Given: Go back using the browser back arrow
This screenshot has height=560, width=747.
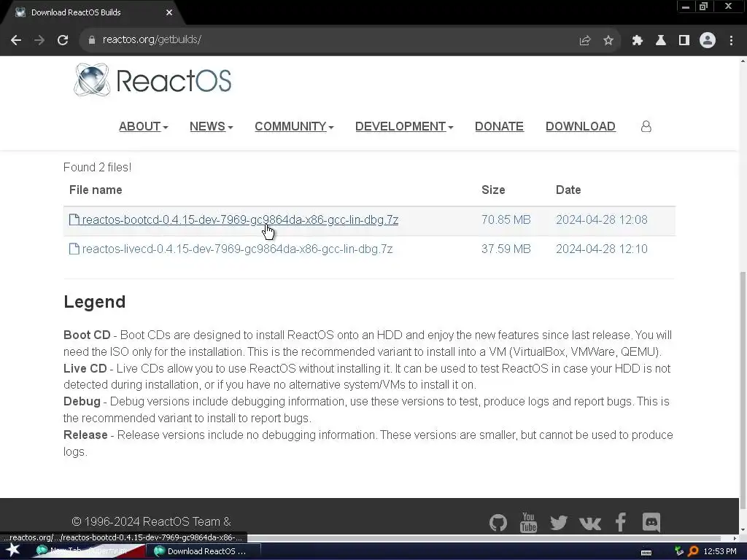Looking at the screenshot, I should tap(16, 40).
